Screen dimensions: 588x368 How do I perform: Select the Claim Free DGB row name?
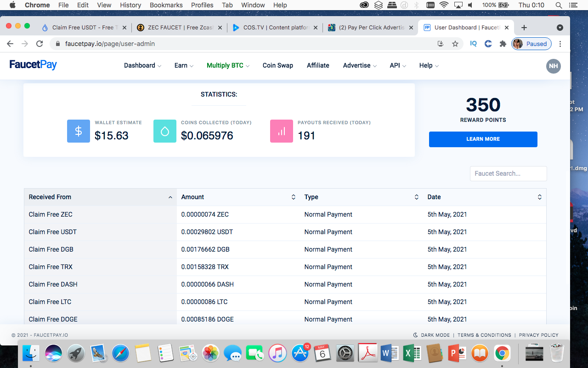(51, 249)
